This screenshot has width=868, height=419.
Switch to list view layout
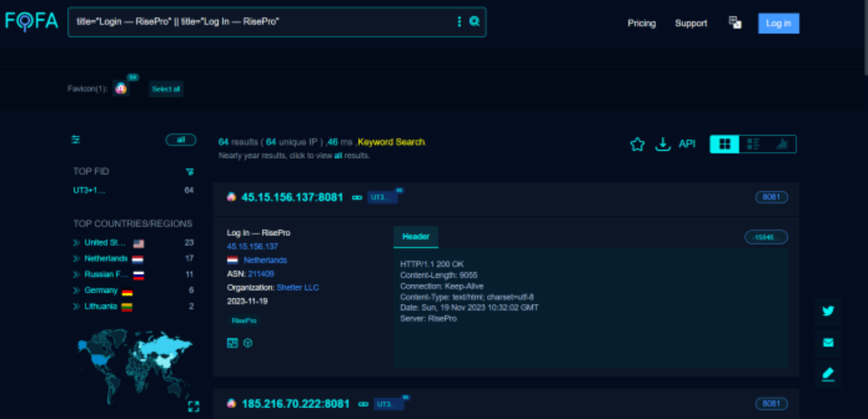tap(753, 144)
